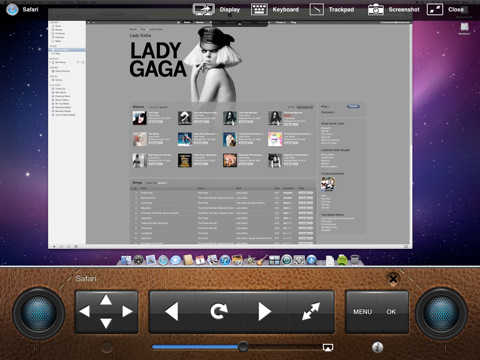Tap the forward arrow in control panel
This screenshot has height=360, width=480.
[x=265, y=312]
